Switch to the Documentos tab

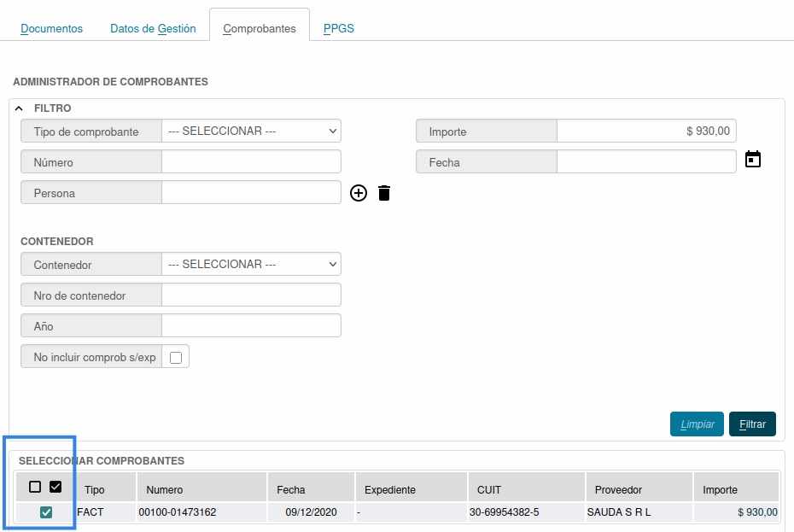52,28
